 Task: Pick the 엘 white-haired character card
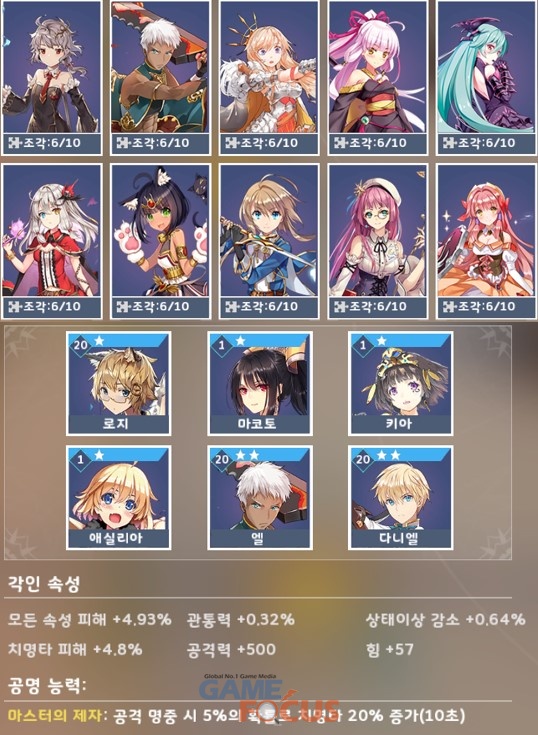[260, 497]
